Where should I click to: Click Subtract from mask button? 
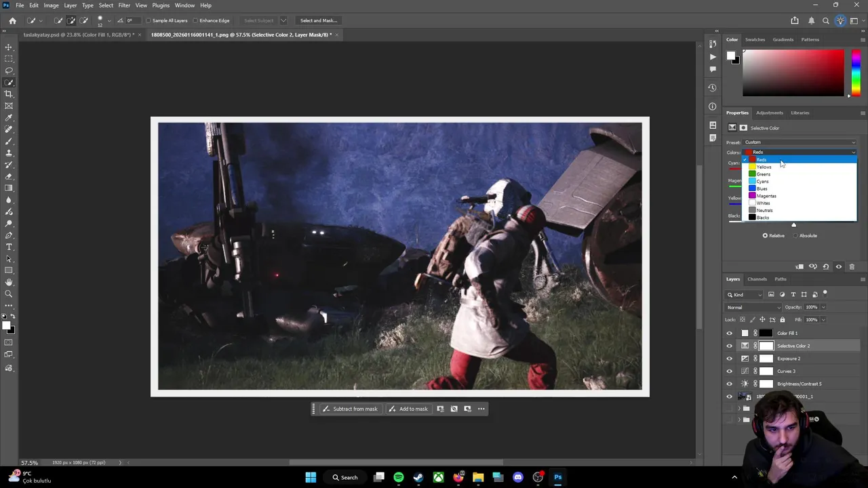[350, 409]
